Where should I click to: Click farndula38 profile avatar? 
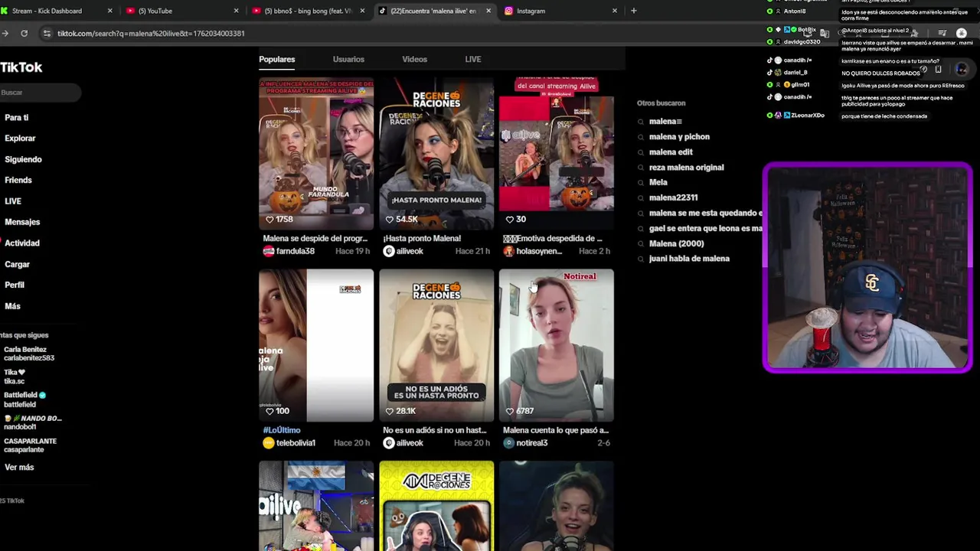[268, 251]
